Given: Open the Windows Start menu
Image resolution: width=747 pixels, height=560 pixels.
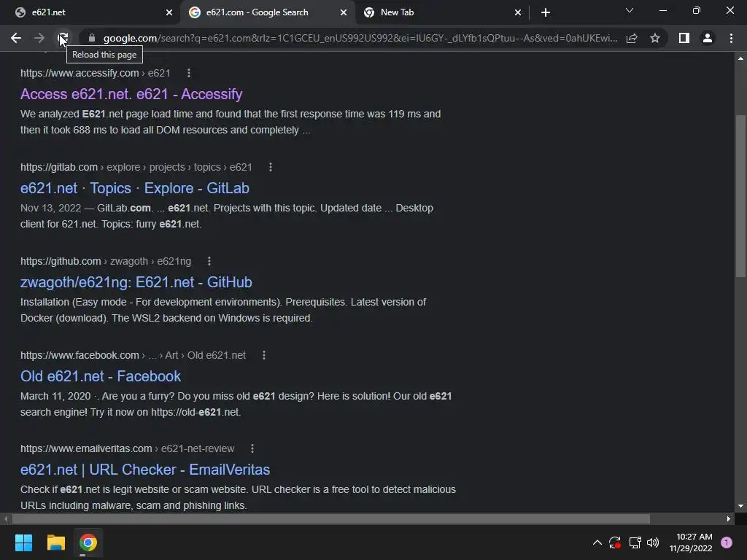Looking at the screenshot, I should (23, 542).
